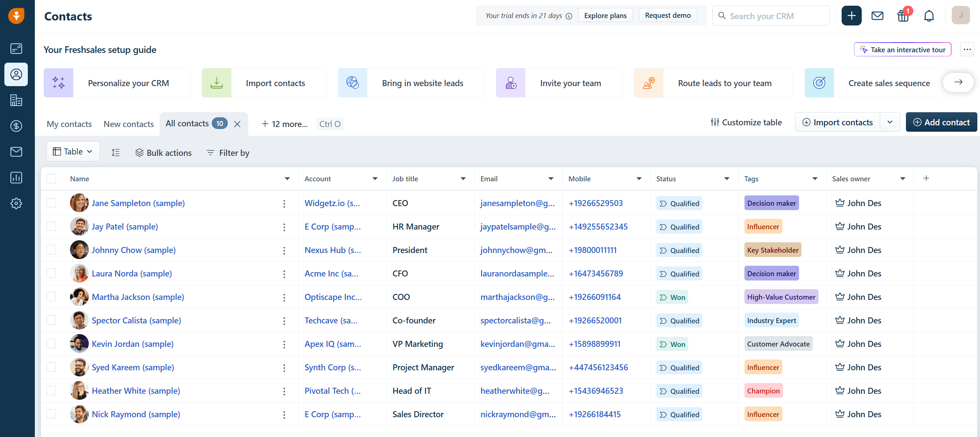Open the Email column dropdown arrow
The image size is (980, 437).
pos(551,179)
